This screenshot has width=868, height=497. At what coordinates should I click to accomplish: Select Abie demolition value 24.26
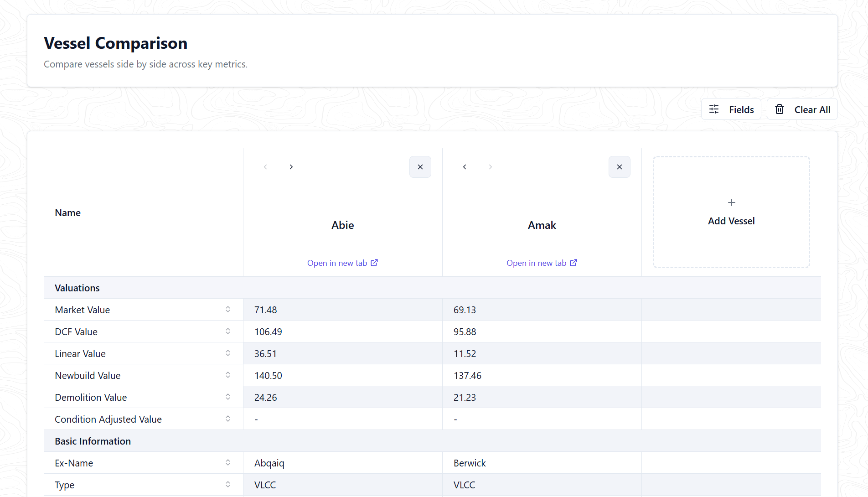266,398
